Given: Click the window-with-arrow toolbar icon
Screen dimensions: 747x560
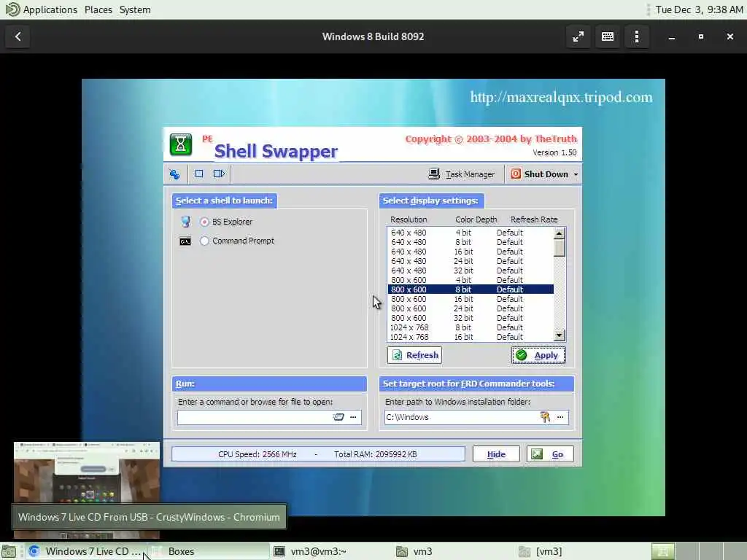Looking at the screenshot, I should point(219,174).
